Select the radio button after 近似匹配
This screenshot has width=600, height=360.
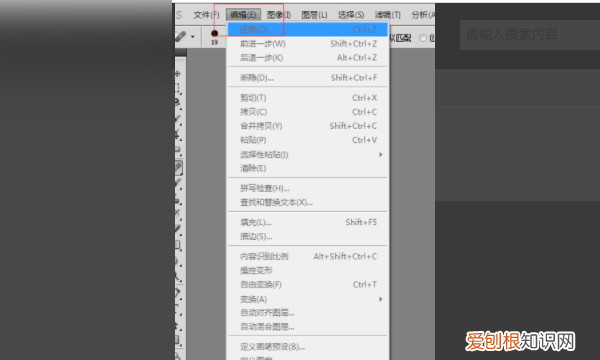coord(423,38)
